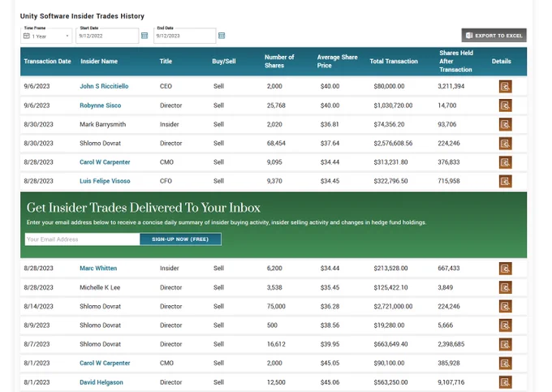552x392 pixels.
Task: Sort by Title column header
Action: [166, 61]
